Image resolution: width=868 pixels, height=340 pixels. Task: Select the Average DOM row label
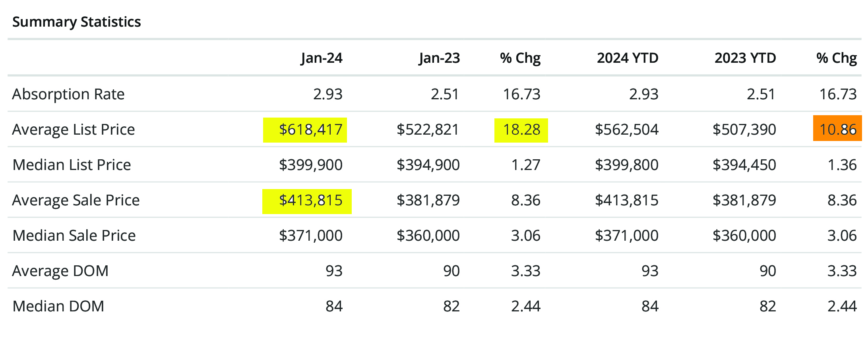[x=60, y=271]
